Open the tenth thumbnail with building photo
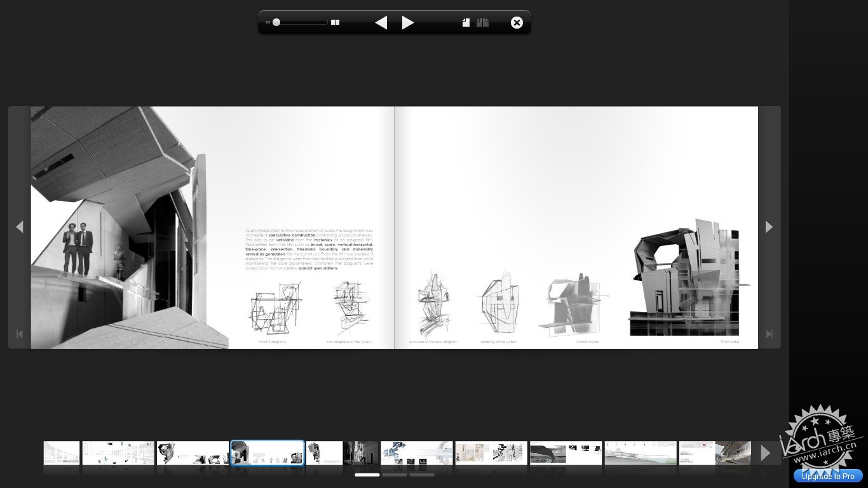Screen dimensions: 868x488 pos(715,453)
